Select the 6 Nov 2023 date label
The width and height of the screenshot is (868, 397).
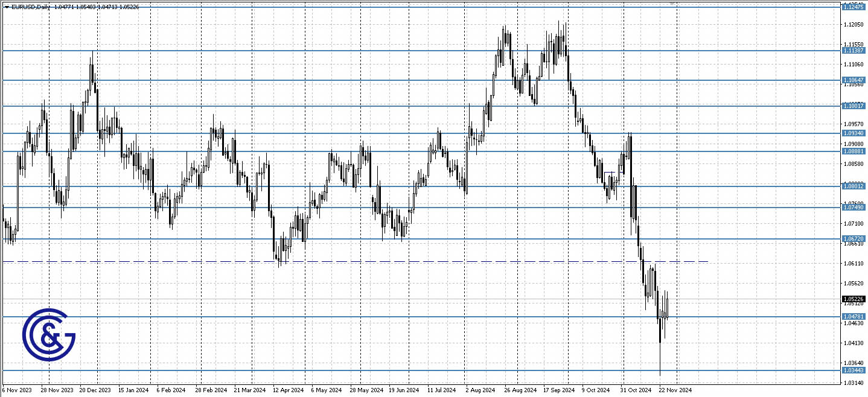pyautogui.click(x=17, y=390)
